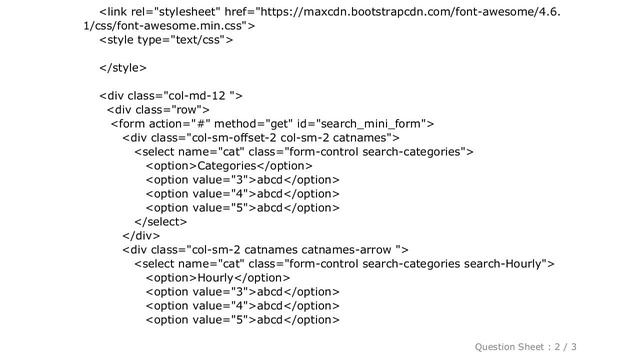Click the Hourly option line
Image resolution: width=640 pixels, height=360 pixels.
point(218,278)
